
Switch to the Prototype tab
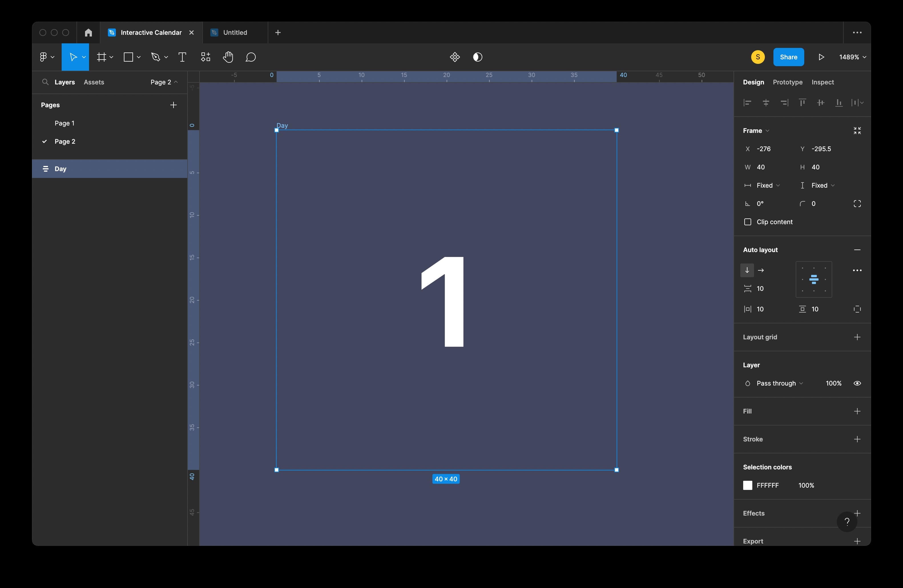787,82
